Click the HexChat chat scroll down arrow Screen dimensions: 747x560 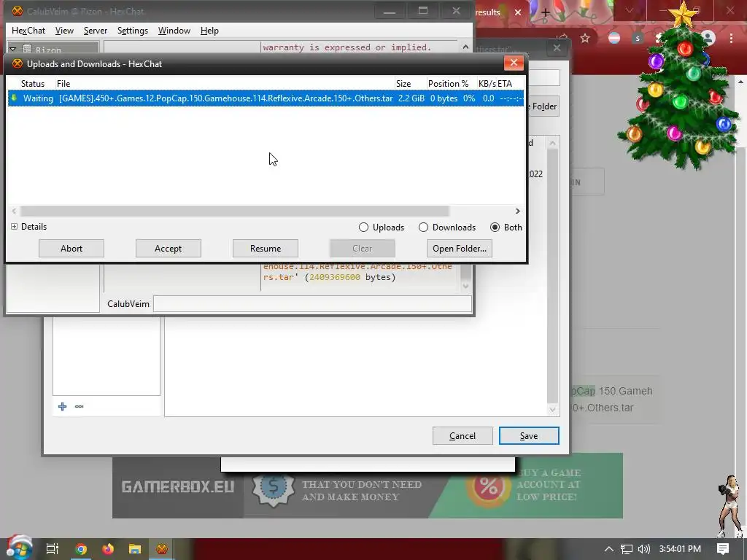point(466,286)
